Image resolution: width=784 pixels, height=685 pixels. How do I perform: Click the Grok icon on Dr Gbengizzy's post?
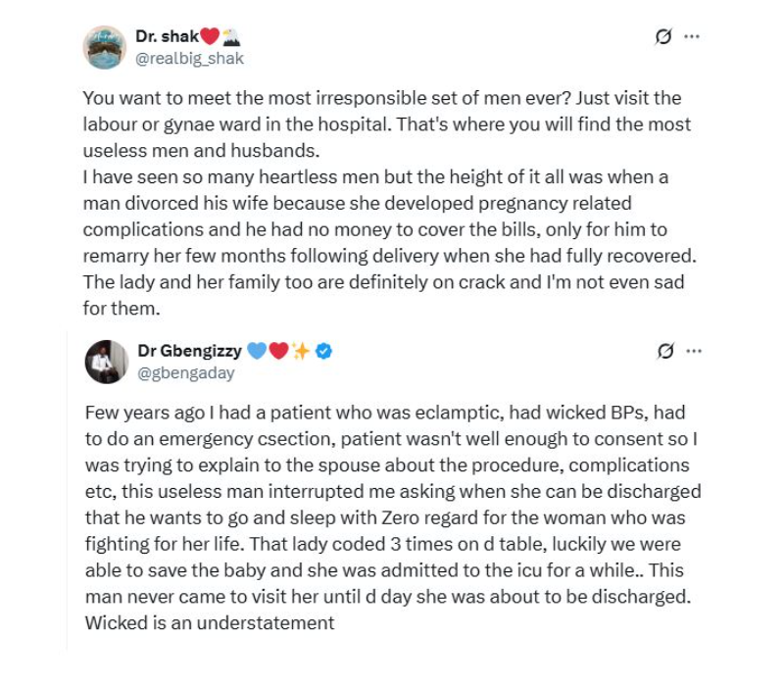664,351
